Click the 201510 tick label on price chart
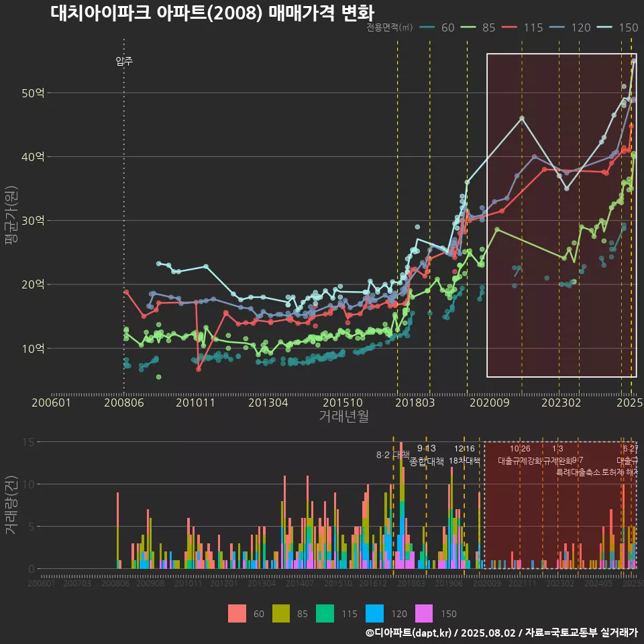This screenshot has width=644, height=644. point(343,402)
